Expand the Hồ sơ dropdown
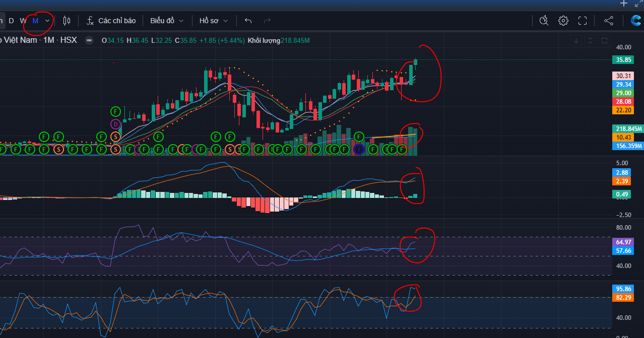Viewport: 644px width, 338px height. pos(214,21)
